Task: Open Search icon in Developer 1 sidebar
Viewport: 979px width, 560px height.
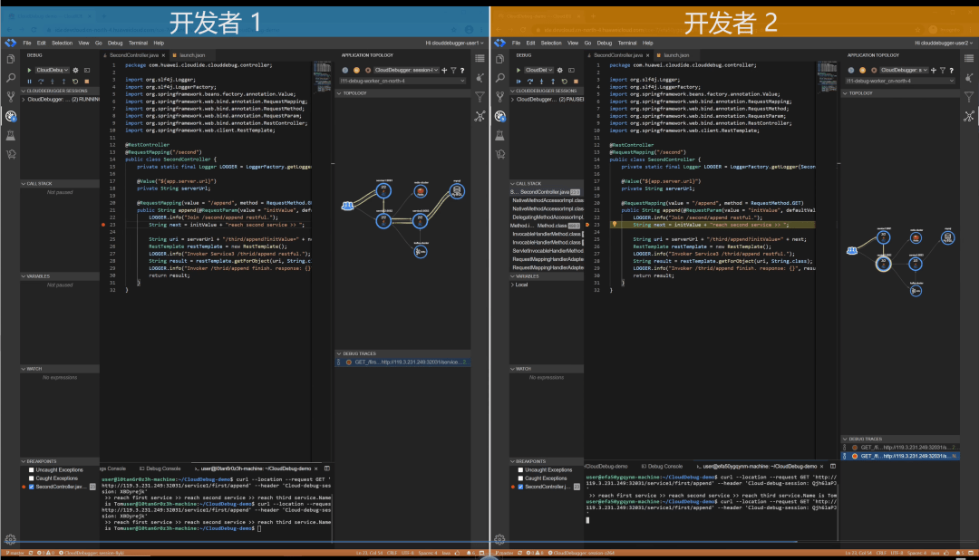Action: [x=11, y=78]
